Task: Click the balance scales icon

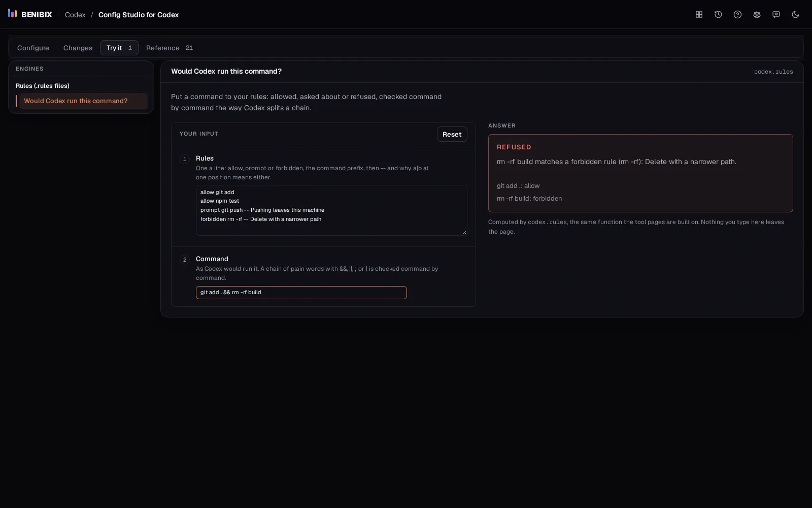Action: pyautogui.click(x=757, y=15)
